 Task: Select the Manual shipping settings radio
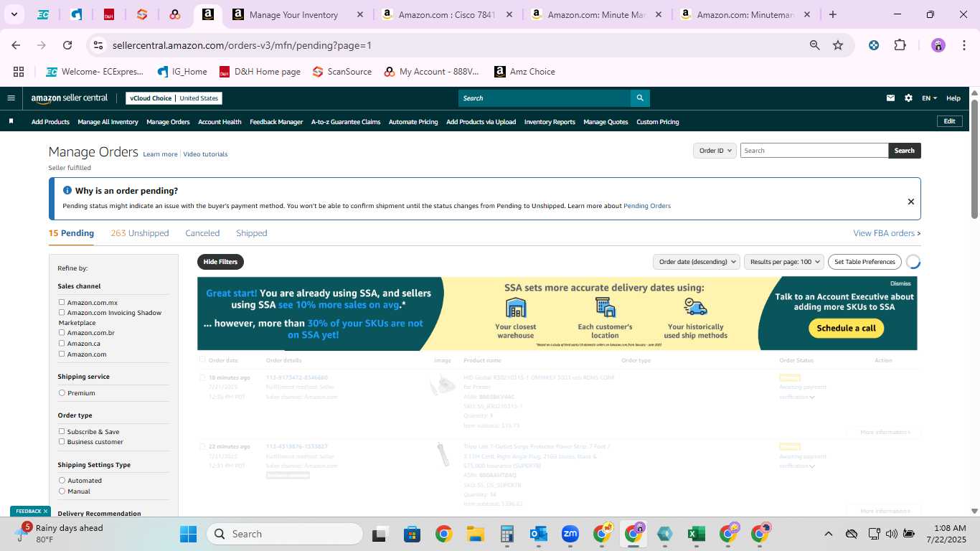pyautogui.click(x=62, y=491)
